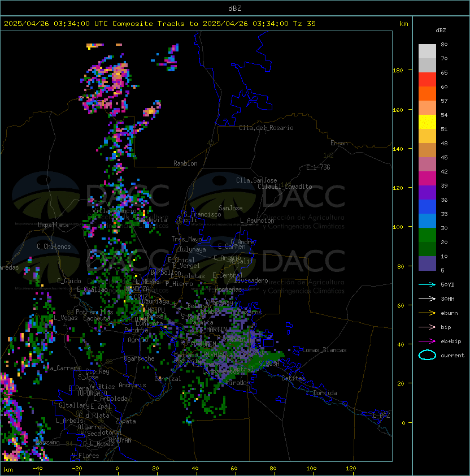The height and width of the screenshot is (476, 470).
Task: Click the white 30HM arrow in legend
Action: pyautogui.click(x=427, y=298)
